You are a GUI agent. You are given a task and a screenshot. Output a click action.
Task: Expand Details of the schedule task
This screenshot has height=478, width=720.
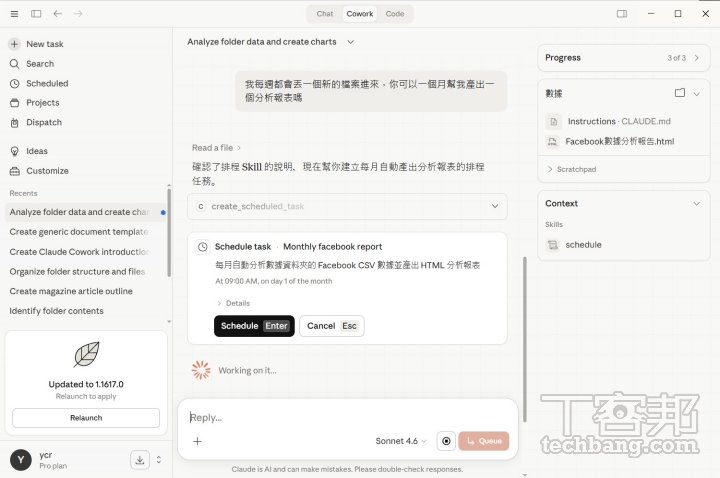[233, 303]
